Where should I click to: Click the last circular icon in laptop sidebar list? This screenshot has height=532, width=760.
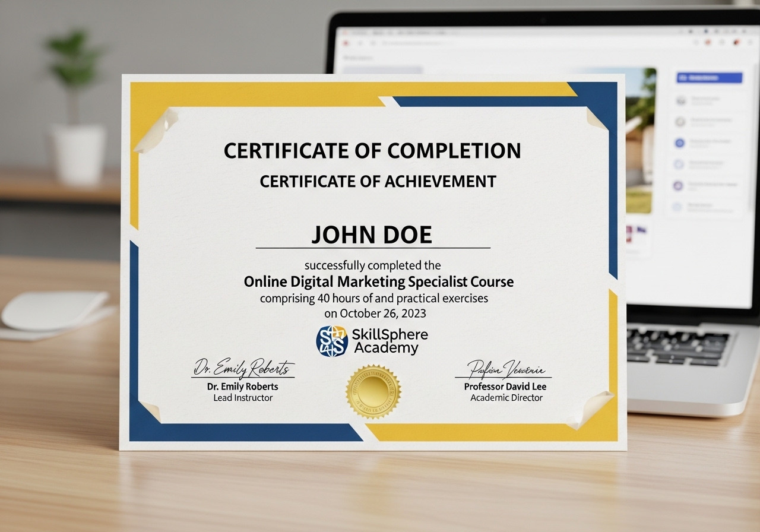pos(677,207)
